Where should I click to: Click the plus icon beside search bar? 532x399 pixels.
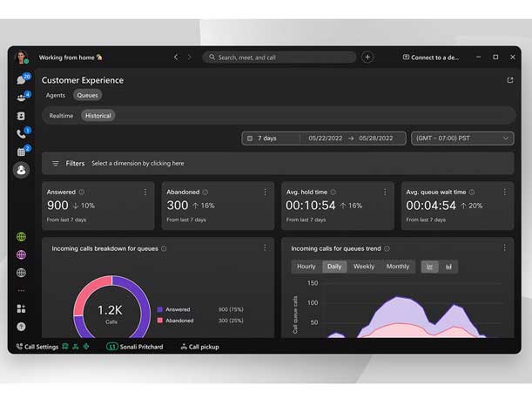click(x=367, y=57)
